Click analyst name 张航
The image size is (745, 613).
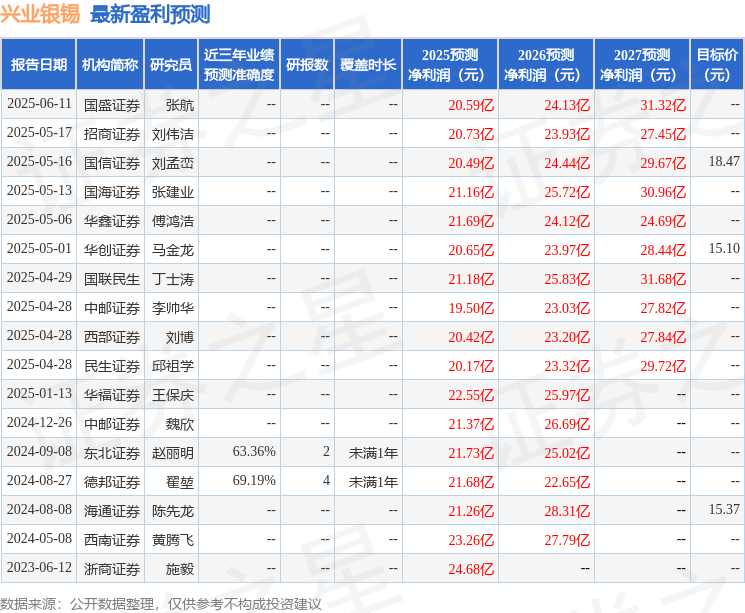point(180,105)
